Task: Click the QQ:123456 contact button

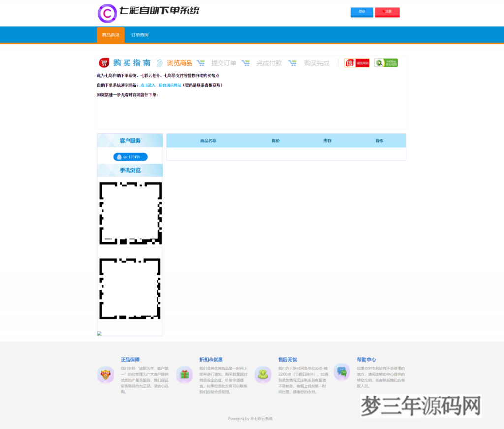Action: pyautogui.click(x=129, y=156)
